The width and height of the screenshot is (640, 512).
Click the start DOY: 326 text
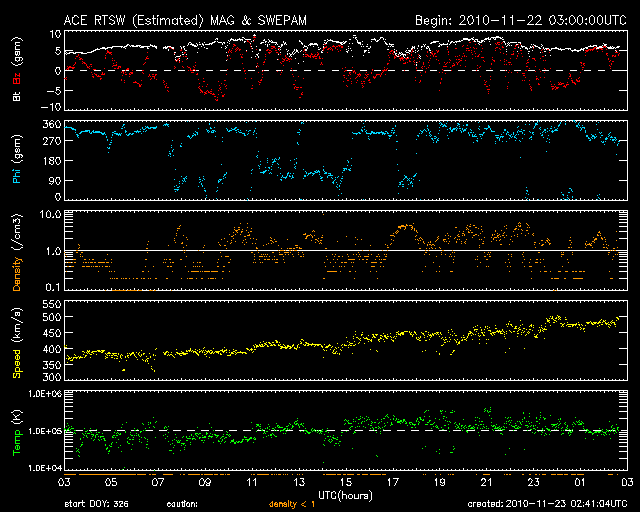97,504
